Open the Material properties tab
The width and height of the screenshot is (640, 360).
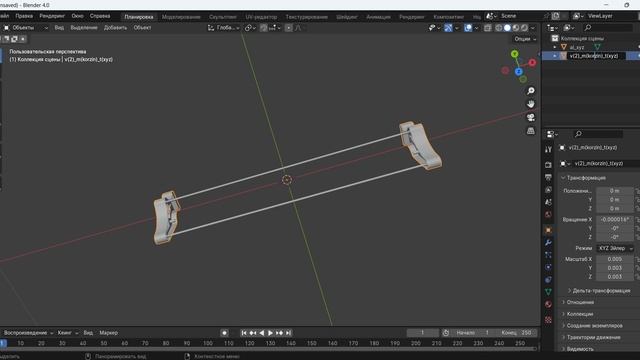click(548, 304)
